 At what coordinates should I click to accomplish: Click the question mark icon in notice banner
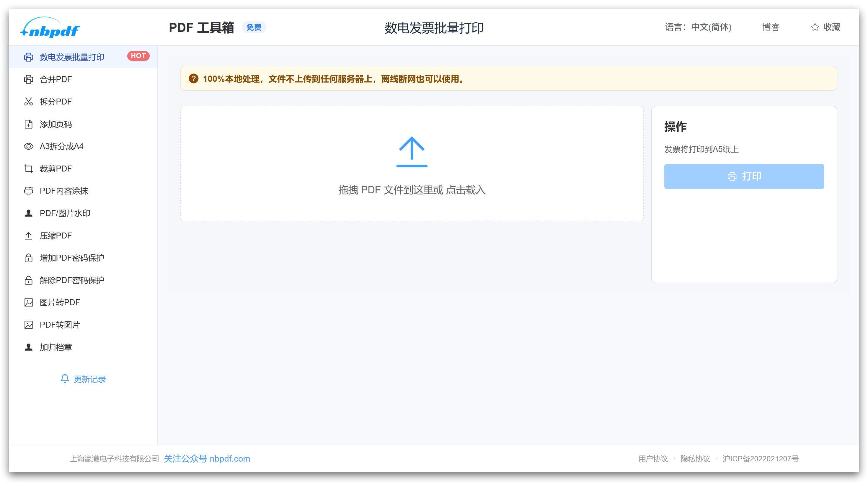[193, 79]
